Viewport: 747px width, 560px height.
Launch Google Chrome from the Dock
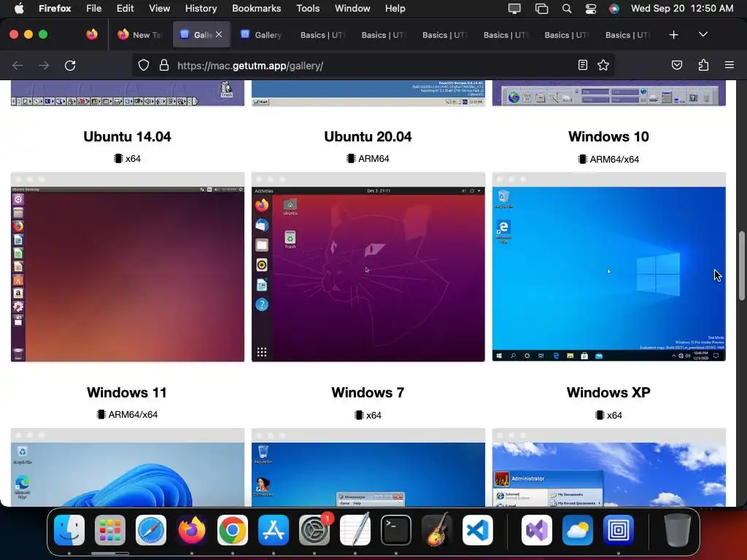tap(233, 530)
